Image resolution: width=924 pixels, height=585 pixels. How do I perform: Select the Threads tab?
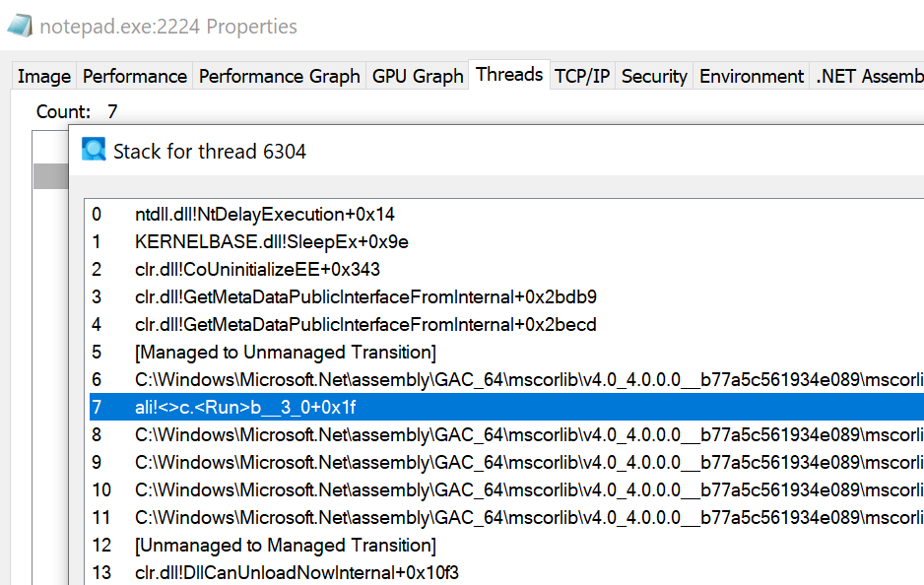[509, 74]
